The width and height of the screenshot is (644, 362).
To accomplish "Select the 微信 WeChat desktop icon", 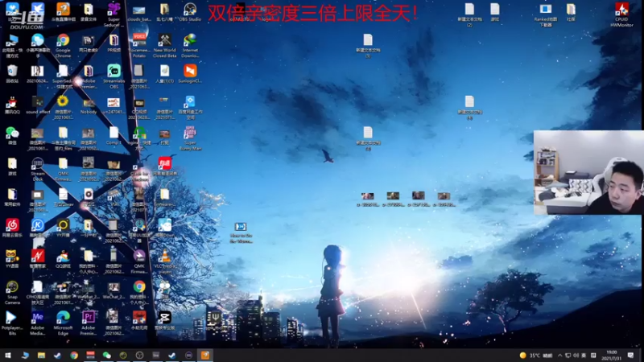I will tap(12, 136).
